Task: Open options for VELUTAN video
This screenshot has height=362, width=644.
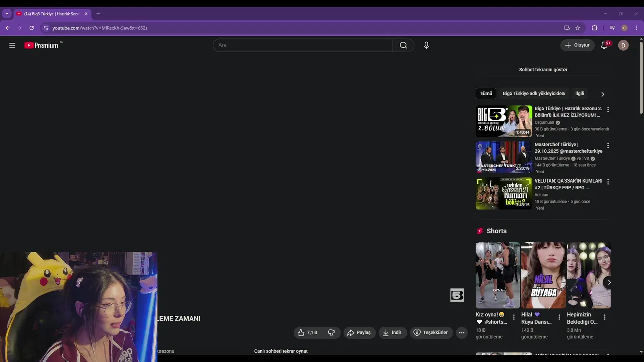Action: pyautogui.click(x=608, y=182)
